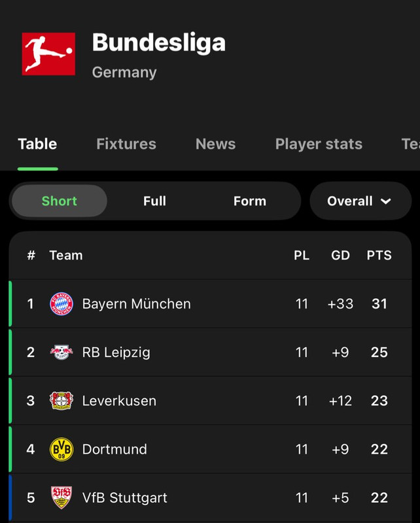The image size is (420, 523).
Task: Click the Leverkusen club crest
Action: click(x=61, y=401)
